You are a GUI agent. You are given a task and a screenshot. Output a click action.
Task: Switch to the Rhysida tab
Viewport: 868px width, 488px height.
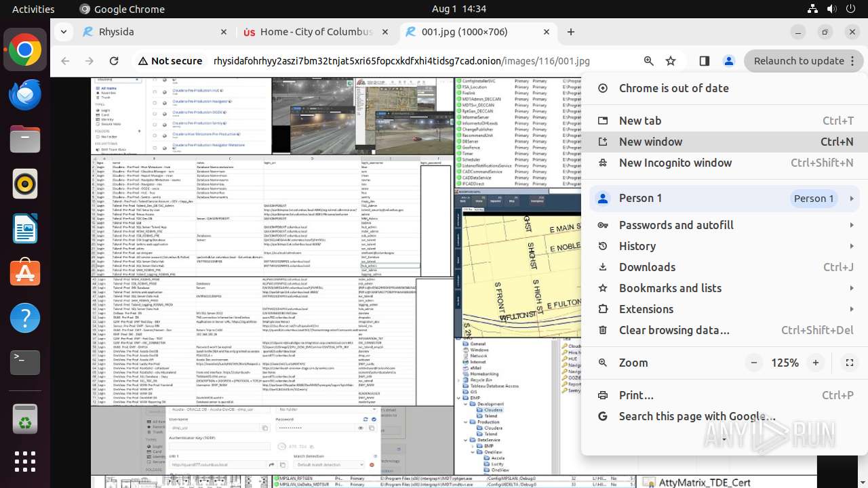(154, 32)
